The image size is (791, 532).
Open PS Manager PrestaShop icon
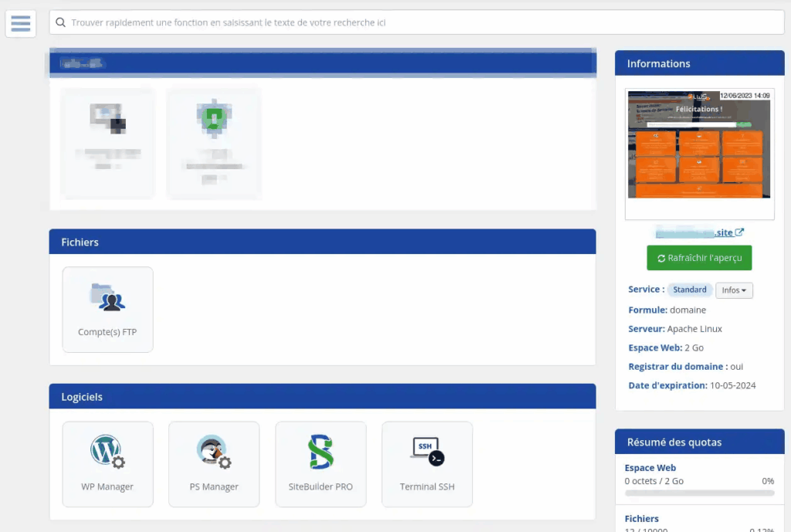click(214, 464)
